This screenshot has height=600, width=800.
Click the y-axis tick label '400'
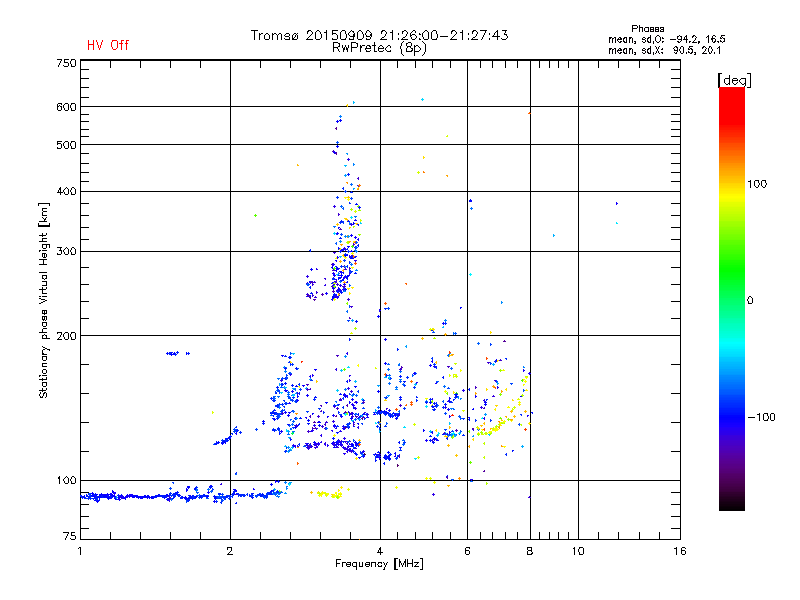pyautogui.click(x=66, y=191)
